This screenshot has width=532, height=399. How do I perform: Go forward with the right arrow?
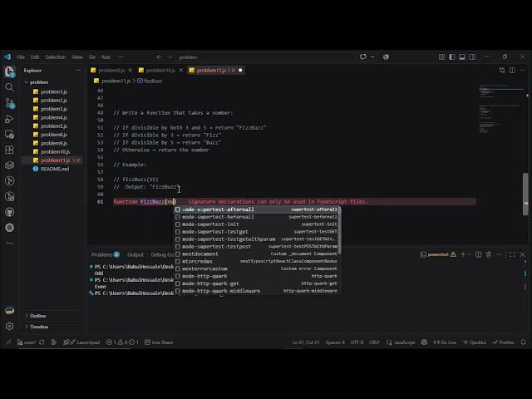(x=170, y=57)
